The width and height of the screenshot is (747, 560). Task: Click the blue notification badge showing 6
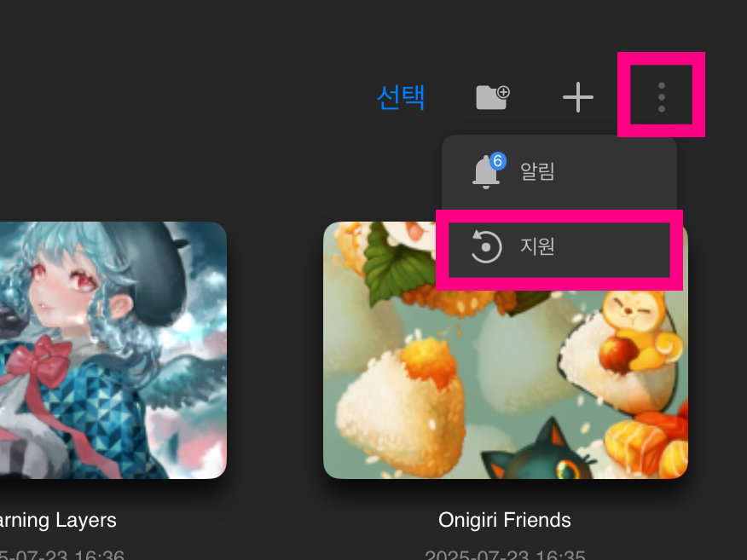498,161
